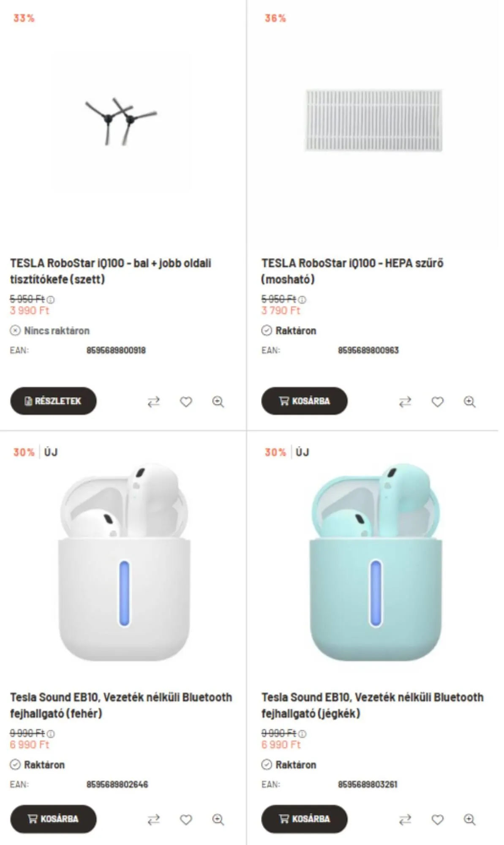Screen dimensions: 504x845
Task: Add RoboStar side brush set to wishlist
Action: click(186, 401)
